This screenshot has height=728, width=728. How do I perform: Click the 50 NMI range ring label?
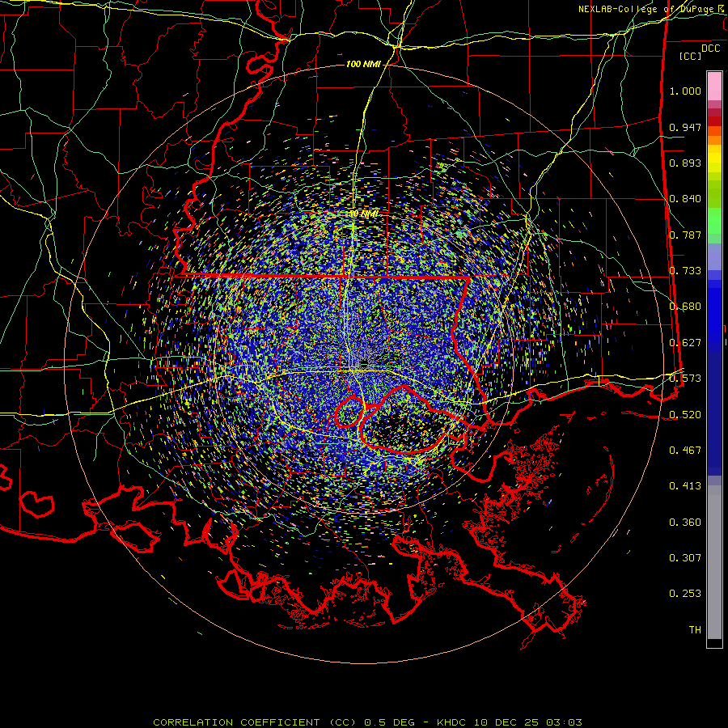click(363, 214)
